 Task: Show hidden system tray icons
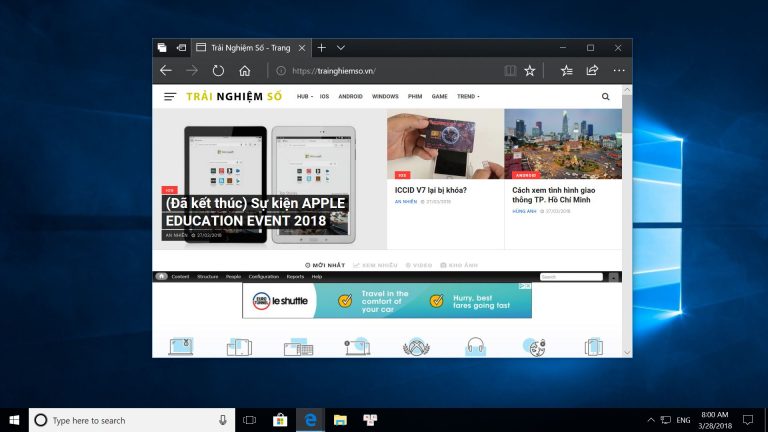click(651, 420)
